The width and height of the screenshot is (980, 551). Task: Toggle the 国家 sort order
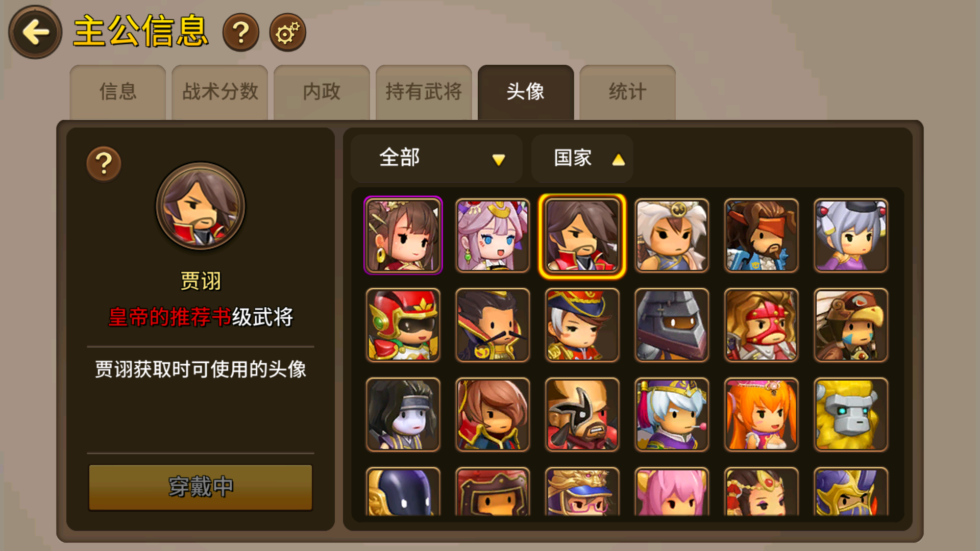pyautogui.click(x=582, y=158)
